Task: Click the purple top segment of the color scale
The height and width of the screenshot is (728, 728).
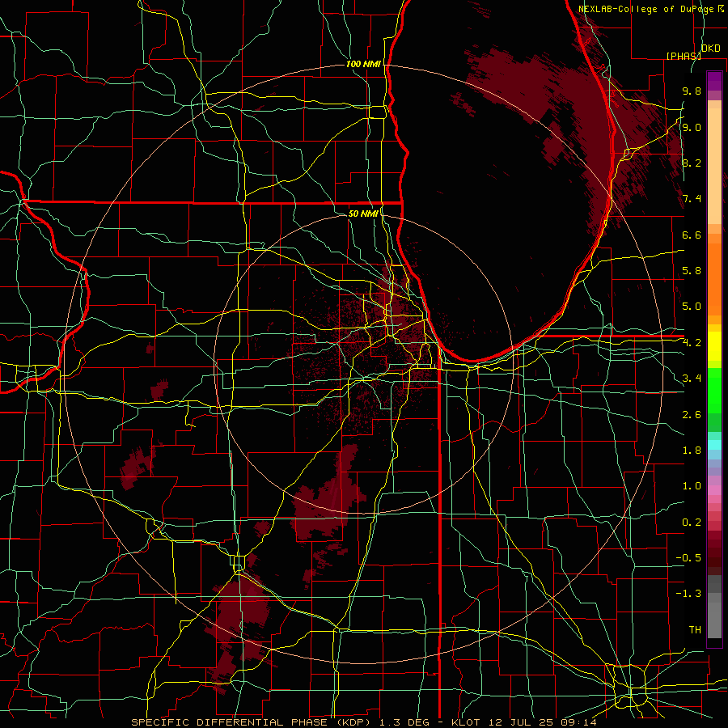Action: pyautogui.click(x=714, y=81)
